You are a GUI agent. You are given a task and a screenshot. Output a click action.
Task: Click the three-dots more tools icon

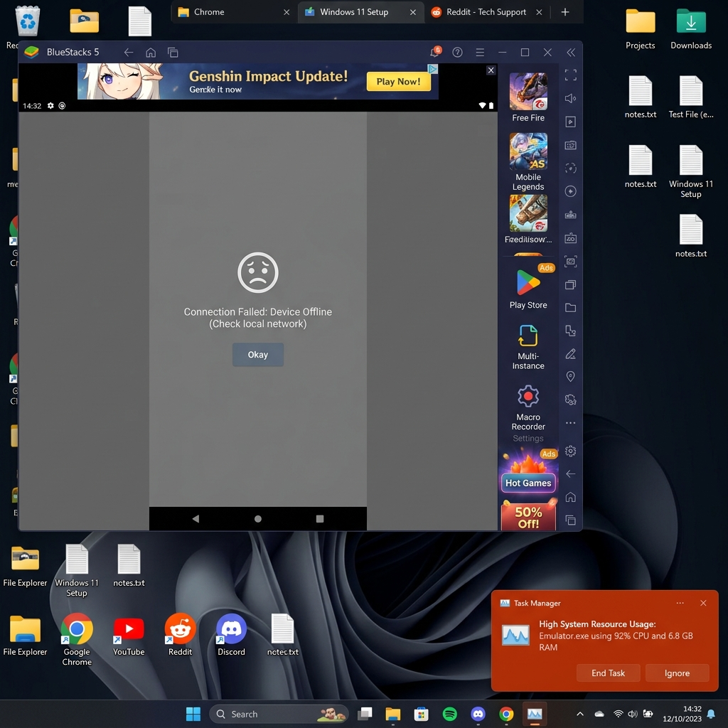pyautogui.click(x=571, y=423)
